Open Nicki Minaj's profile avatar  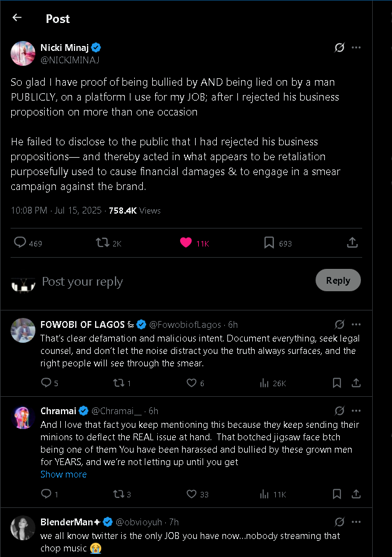(x=23, y=53)
